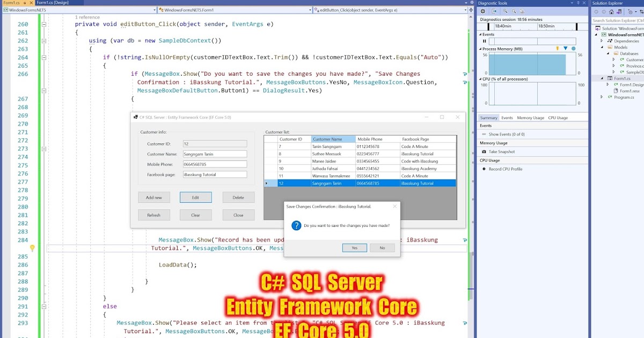Reset the diagnostics chart view icon
The width and height of the screenshot is (644, 338).
[522, 11]
